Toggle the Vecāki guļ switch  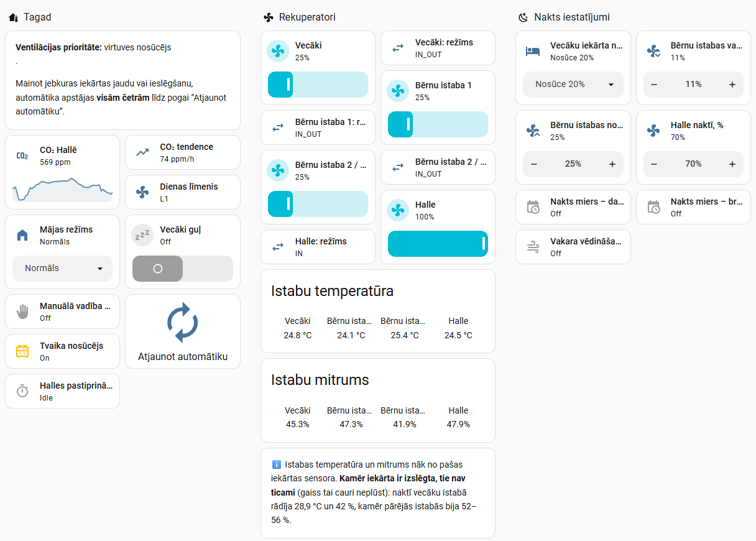[183, 269]
